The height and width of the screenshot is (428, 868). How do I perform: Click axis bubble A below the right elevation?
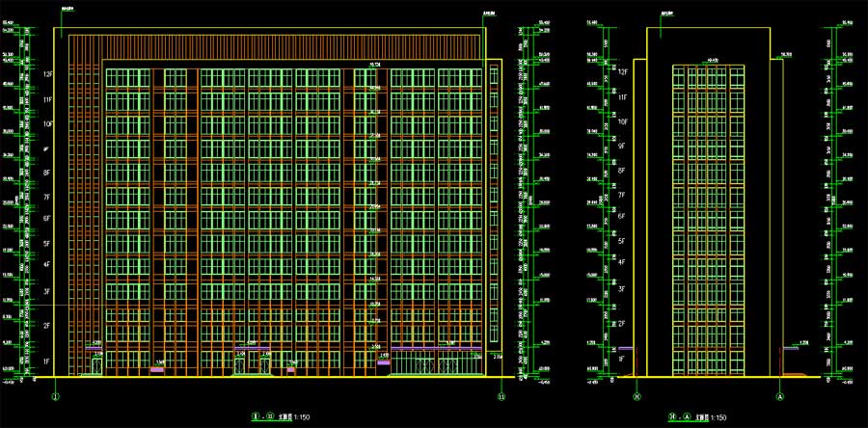pyautogui.click(x=778, y=396)
